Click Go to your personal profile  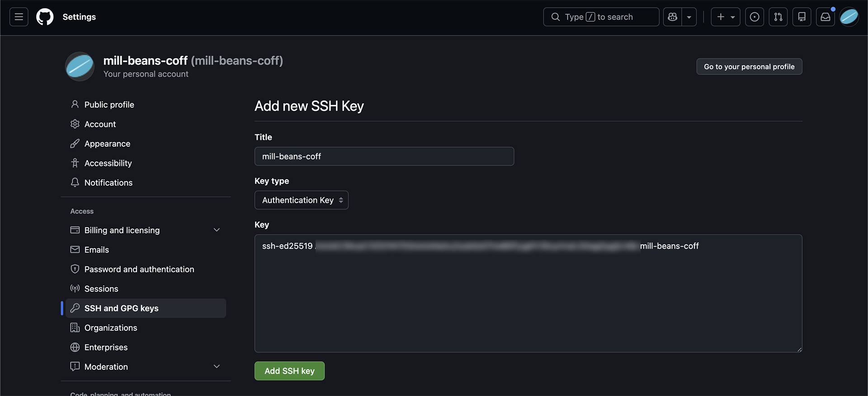click(749, 67)
